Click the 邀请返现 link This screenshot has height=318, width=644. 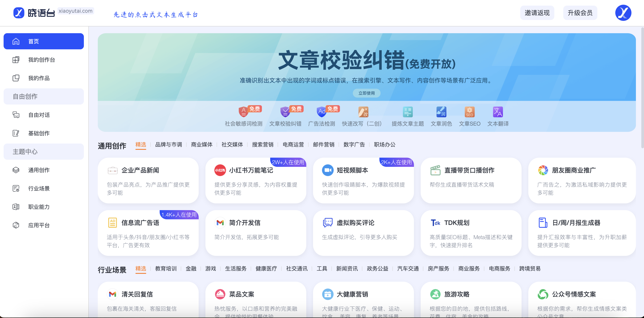tap(537, 13)
